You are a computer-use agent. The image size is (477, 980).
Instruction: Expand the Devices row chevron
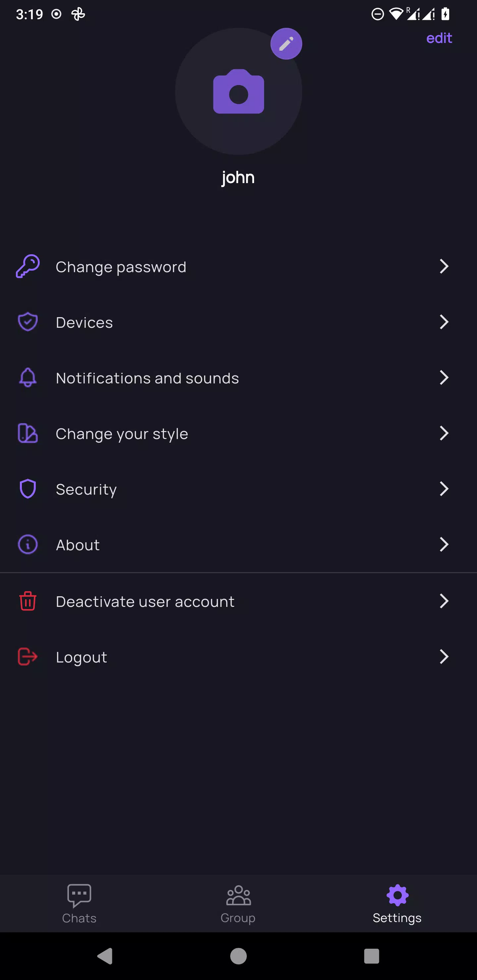(444, 322)
